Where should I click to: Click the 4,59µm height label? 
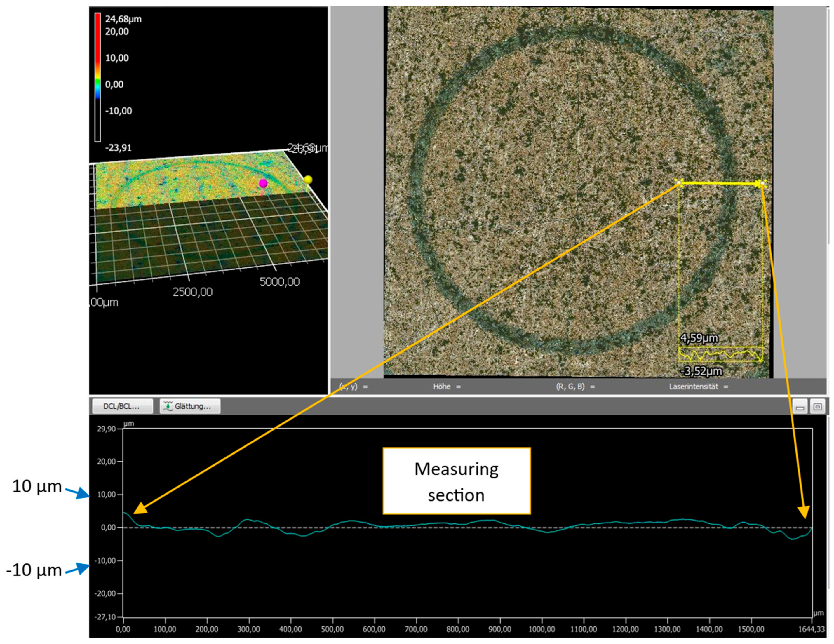point(699,338)
